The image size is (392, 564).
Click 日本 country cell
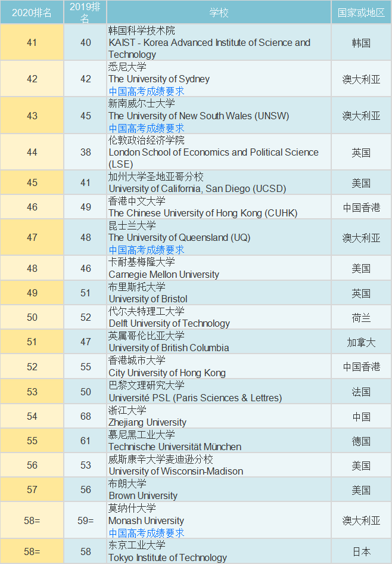pyautogui.click(x=361, y=551)
